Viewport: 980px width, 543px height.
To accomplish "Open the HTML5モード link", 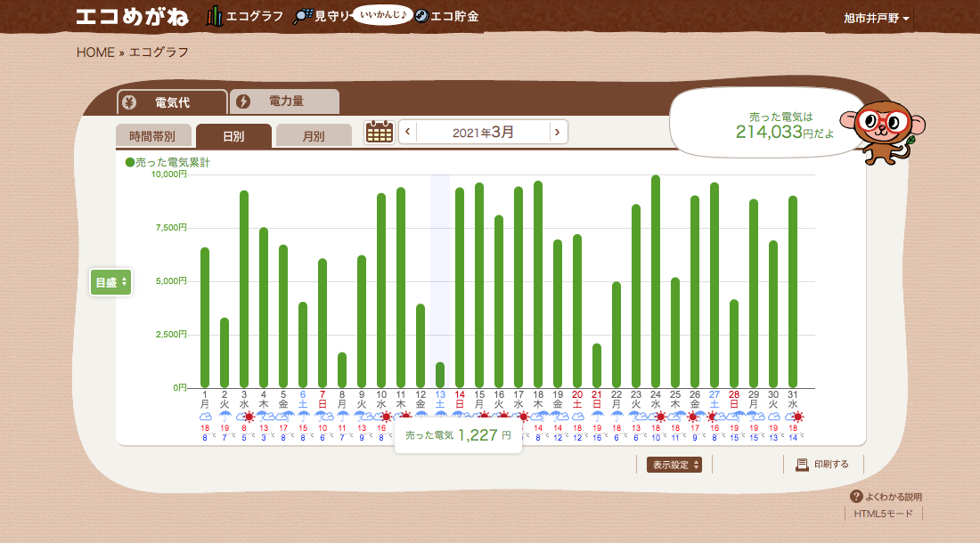I will (x=883, y=514).
